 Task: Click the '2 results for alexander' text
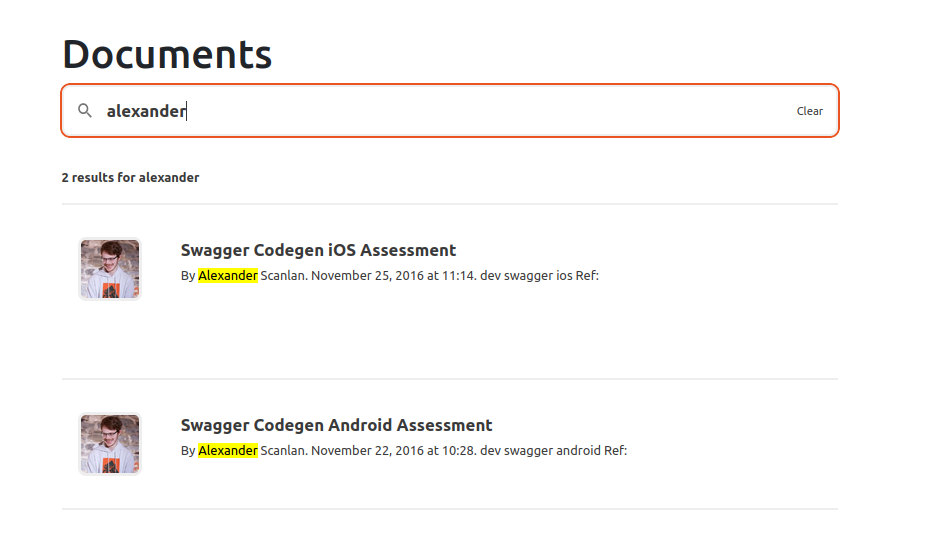click(x=130, y=178)
